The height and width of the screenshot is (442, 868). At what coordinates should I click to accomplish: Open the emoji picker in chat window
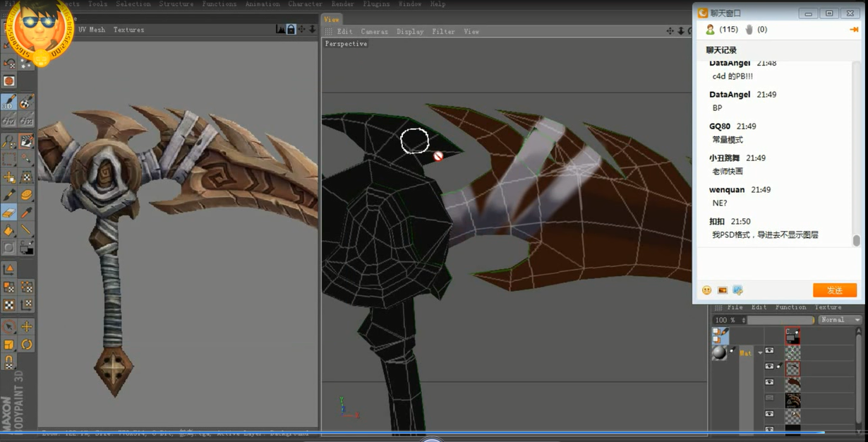point(706,290)
